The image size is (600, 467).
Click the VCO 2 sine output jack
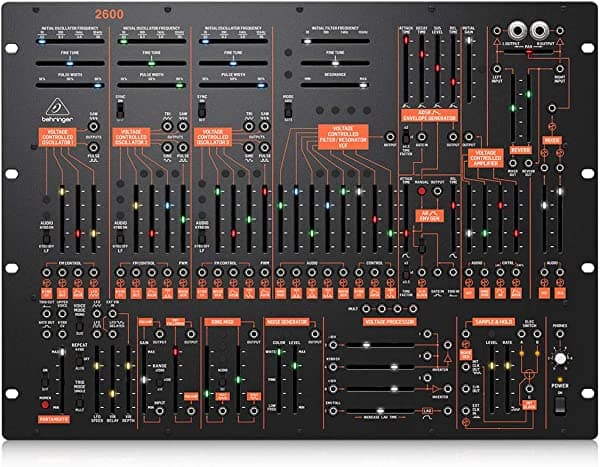click(x=167, y=147)
